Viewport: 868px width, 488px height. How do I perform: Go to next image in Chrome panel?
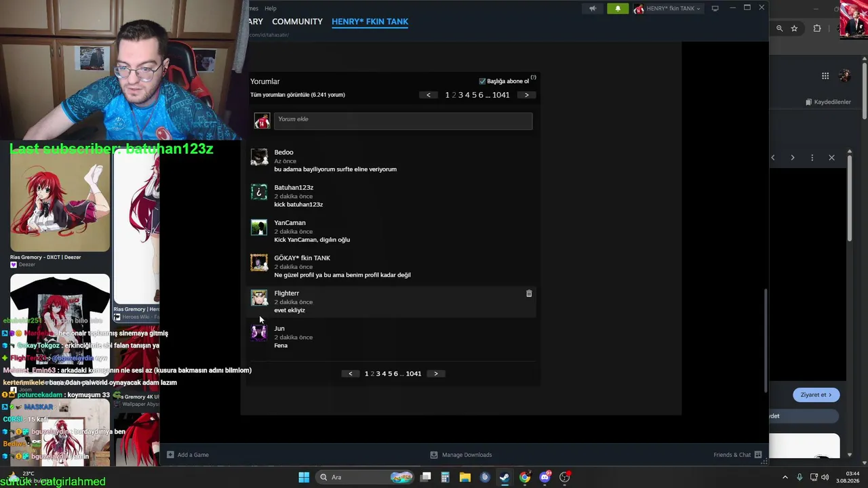(792, 158)
